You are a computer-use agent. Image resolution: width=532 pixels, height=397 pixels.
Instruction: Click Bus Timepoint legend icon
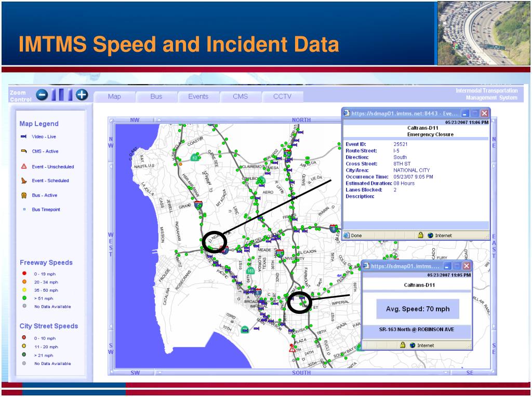tap(24, 210)
